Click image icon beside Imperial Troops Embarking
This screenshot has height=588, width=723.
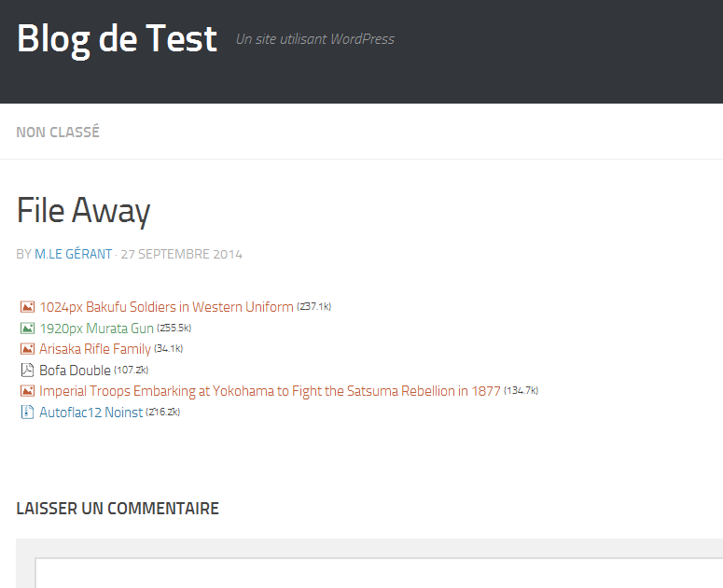tap(27, 391)
